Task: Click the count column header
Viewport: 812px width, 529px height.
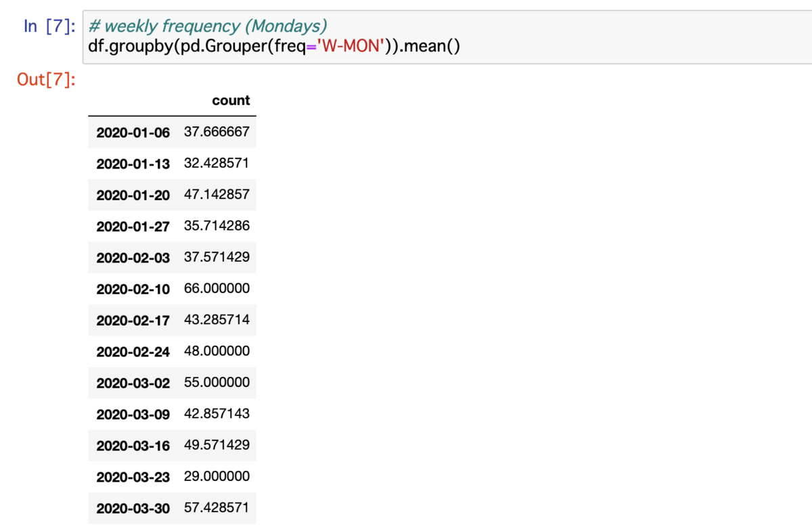Action: [231, 100]
